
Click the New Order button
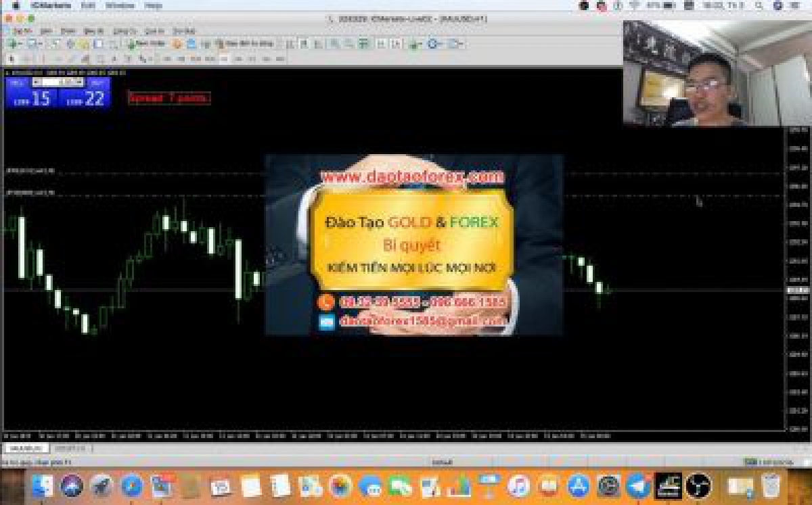pos(146,43)
